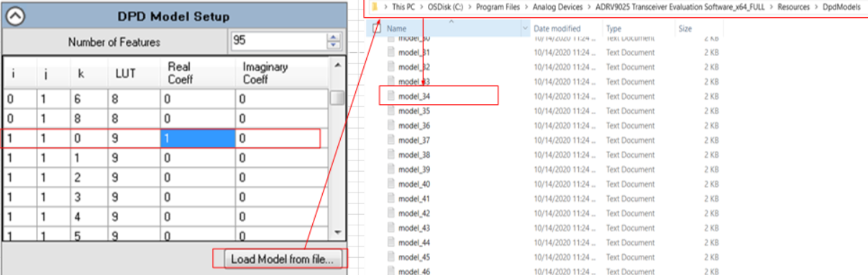Increase Number of Features with up arrow
This screenshot has height=275, width=868.
[x=333, y=37]
